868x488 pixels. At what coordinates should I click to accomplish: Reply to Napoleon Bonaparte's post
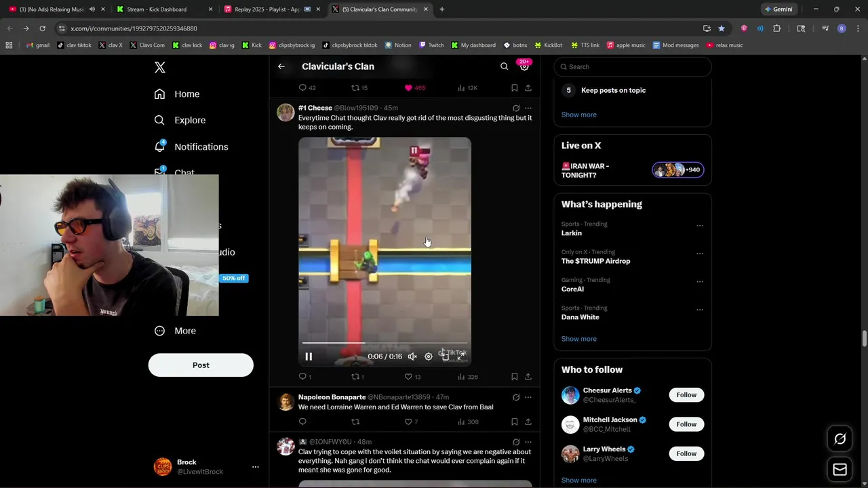303,422
